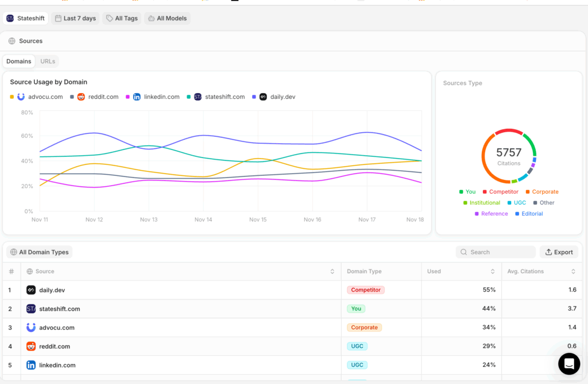This screenshot has height=384, width=588.
Task: Click the search magnifier icon in the table toolbar
Action: (464, 252)
